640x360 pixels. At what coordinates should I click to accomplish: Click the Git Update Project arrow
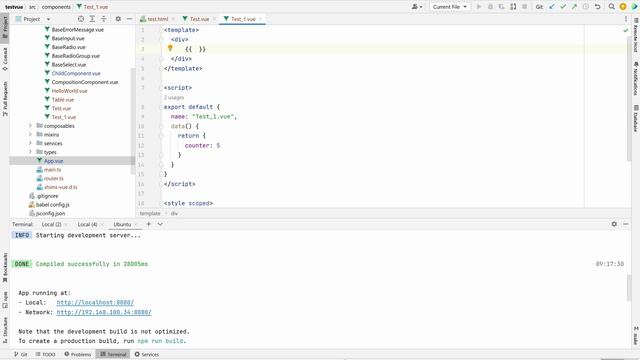coord(552,7)
